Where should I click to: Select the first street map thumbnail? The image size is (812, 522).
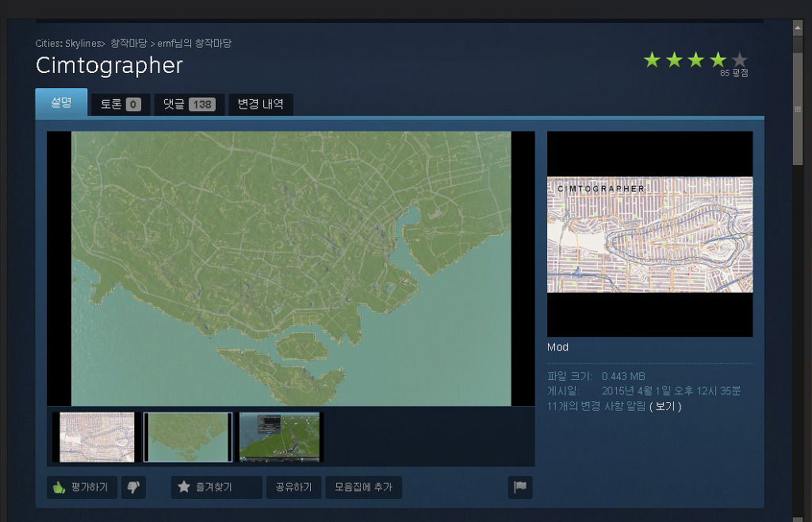[x=97, y=437]
